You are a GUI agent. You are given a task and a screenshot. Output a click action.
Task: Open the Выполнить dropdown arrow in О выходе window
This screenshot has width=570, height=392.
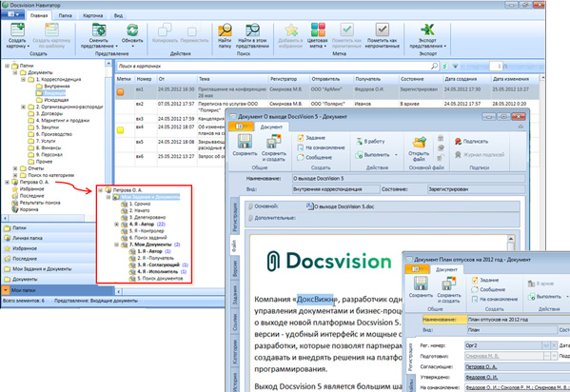click(396, 155)
